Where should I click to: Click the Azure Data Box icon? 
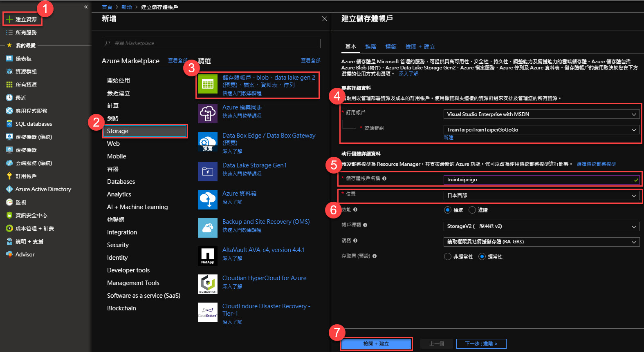tap(208, 200)
